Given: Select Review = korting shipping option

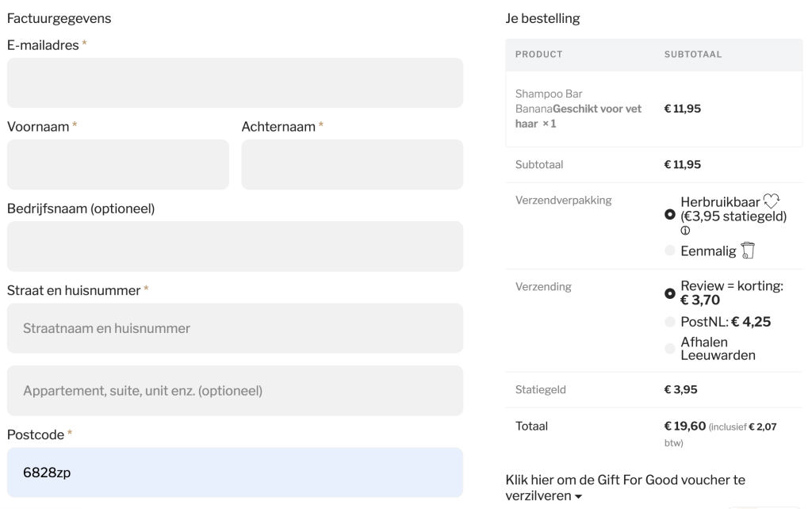Looking at the screenshot, I should tap(670, 293).
